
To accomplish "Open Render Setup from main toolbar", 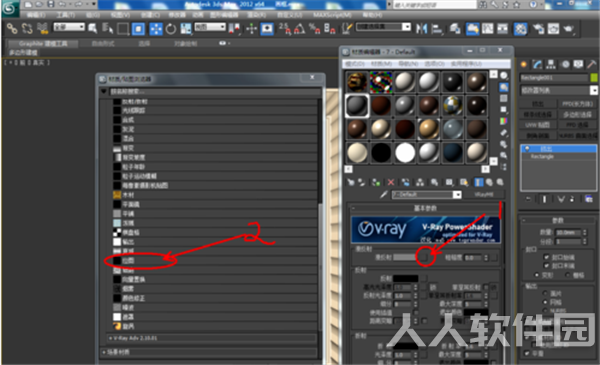I will pos(539,29).
